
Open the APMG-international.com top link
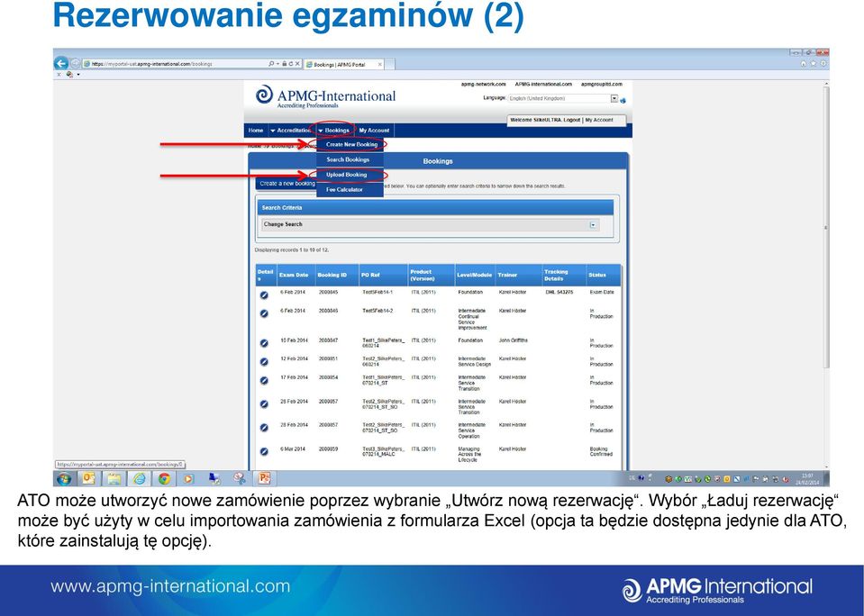(x=543, y=85)
